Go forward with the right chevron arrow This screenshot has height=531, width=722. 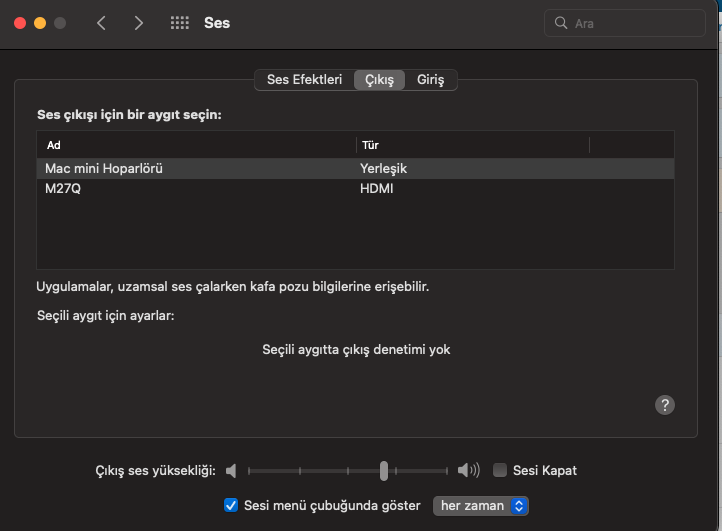click(x=138, y=23)
